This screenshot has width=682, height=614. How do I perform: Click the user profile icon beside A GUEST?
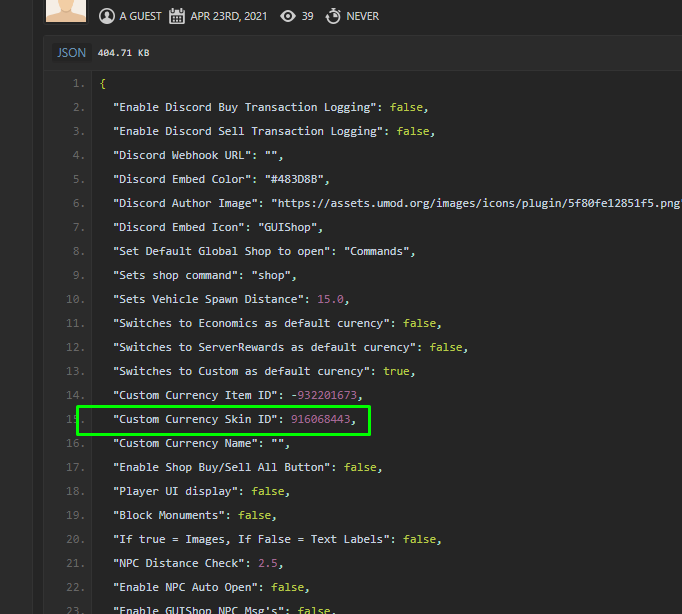[x=107, y=17]
